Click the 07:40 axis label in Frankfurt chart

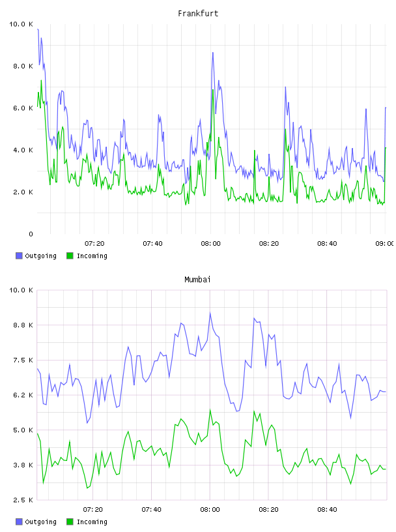click(x=152, y=244)
